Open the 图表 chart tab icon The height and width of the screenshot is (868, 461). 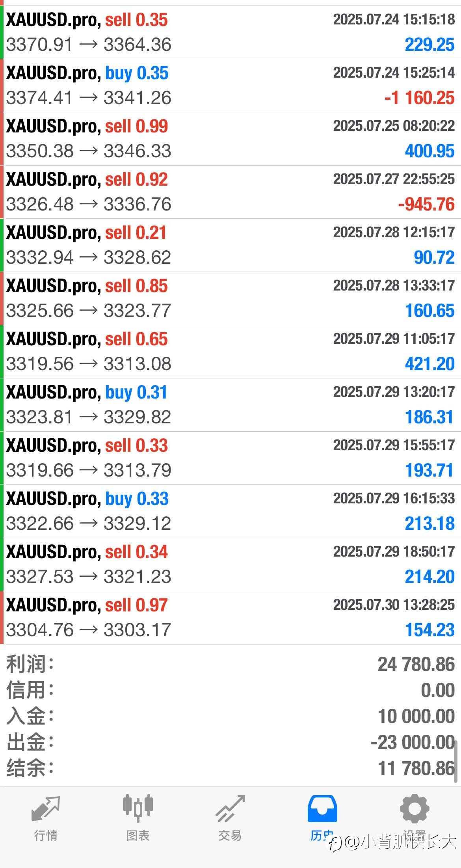pos(138,808)
